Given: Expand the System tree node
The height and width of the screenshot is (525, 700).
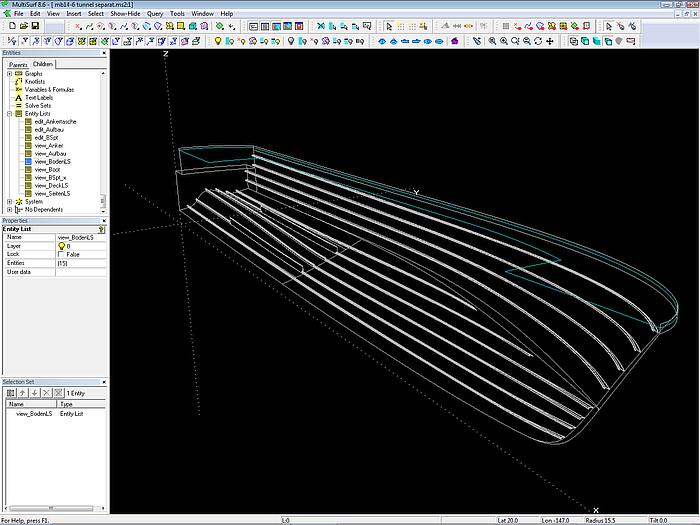Looking at the screenshot, I should 9,201.
